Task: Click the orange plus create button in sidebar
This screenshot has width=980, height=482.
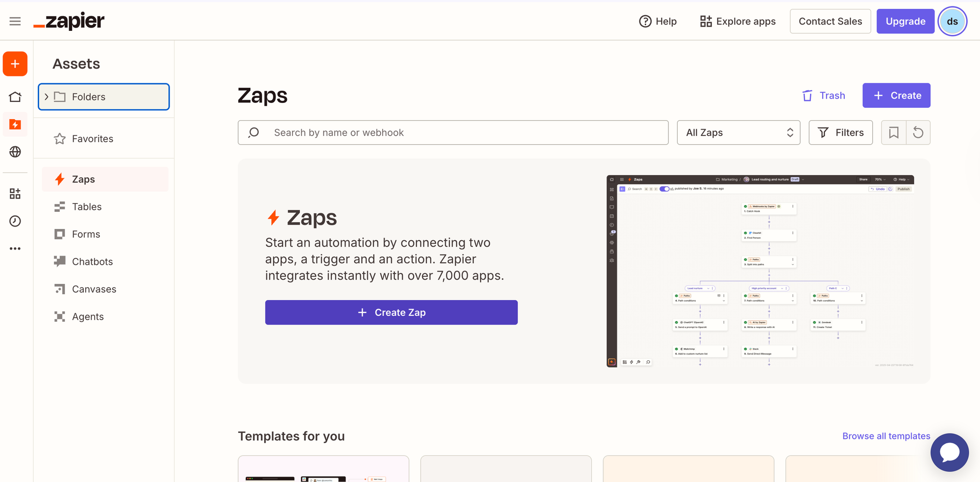Action: (15, 64)
